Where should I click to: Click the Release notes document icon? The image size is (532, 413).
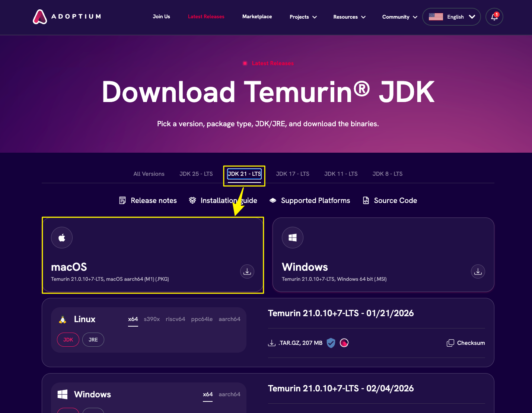tap(122, 200)
